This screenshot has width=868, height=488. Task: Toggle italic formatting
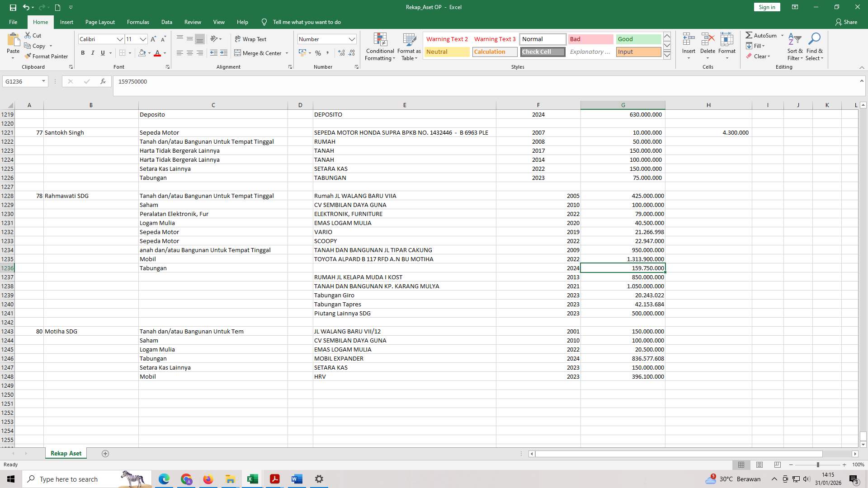(x=93, y=53)
